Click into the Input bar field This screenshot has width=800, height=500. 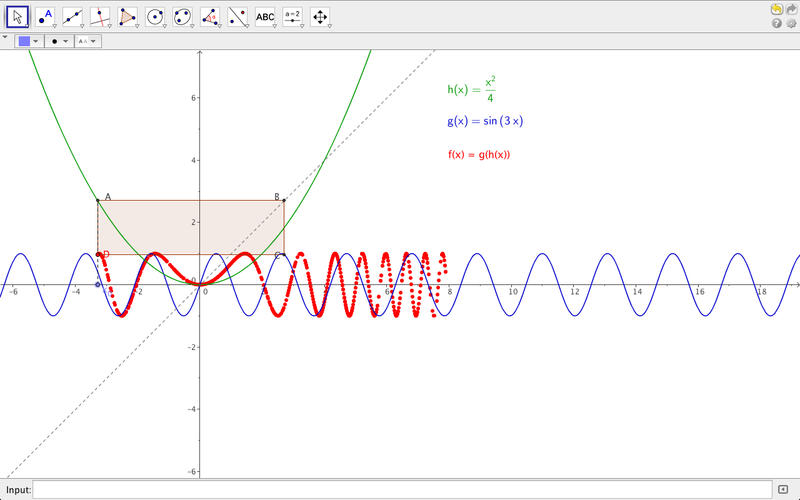point(400,489)
